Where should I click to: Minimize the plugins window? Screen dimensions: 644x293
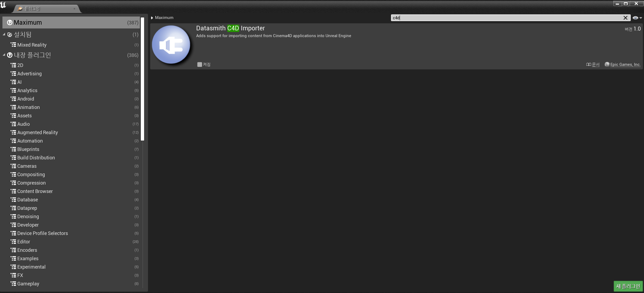coord(617,4)
